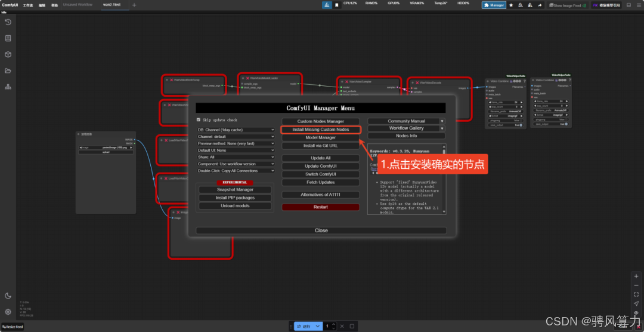Open the settings gear icon in the sidebar

coord(8,312)
